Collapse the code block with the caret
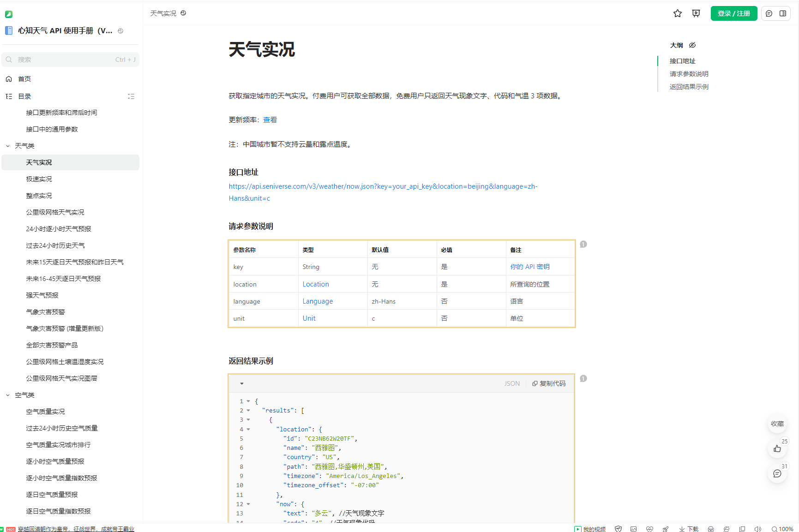The width and height of the screenshot is (799, 532). coord(241,383)
